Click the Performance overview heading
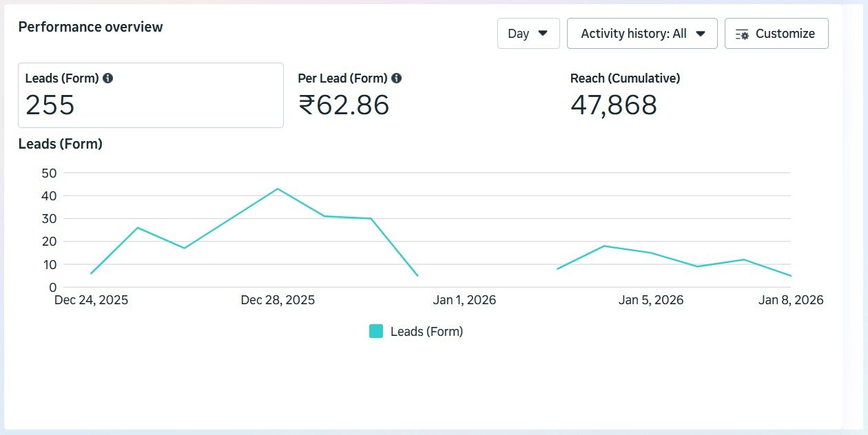Viewport: 868px width, 435px height. click(90, 27)
